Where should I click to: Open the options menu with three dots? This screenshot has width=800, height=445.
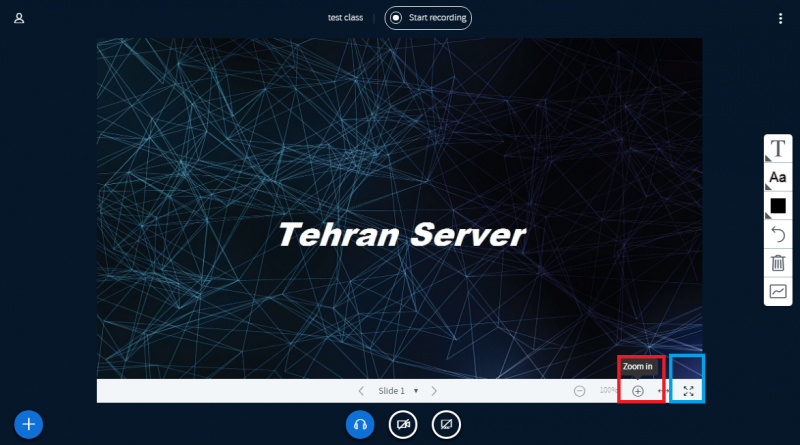pos(781,18)
